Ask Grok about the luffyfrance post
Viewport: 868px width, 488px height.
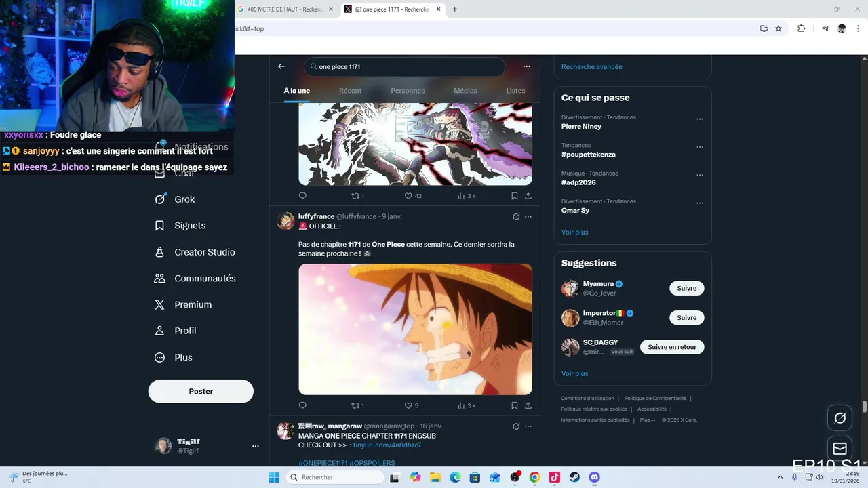point(516,217)
